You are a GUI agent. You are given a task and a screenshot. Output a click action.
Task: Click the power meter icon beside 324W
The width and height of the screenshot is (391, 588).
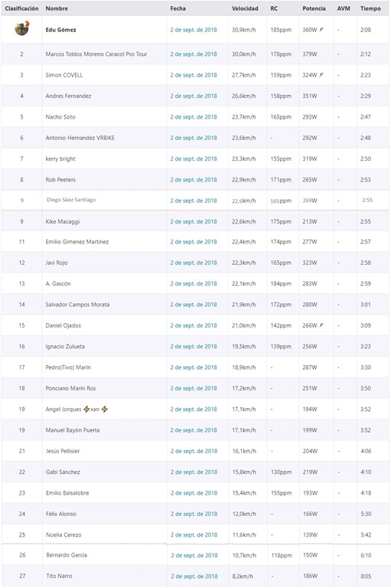coord(321,74)
